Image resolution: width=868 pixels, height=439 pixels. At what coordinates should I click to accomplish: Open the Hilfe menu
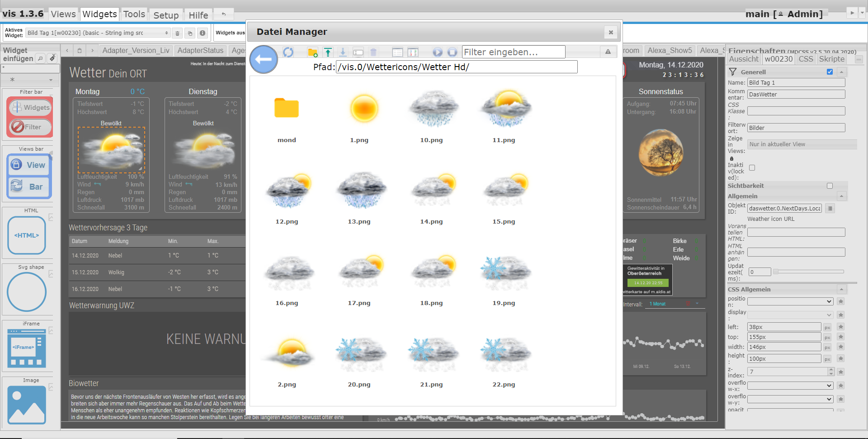tap(198, 15)
